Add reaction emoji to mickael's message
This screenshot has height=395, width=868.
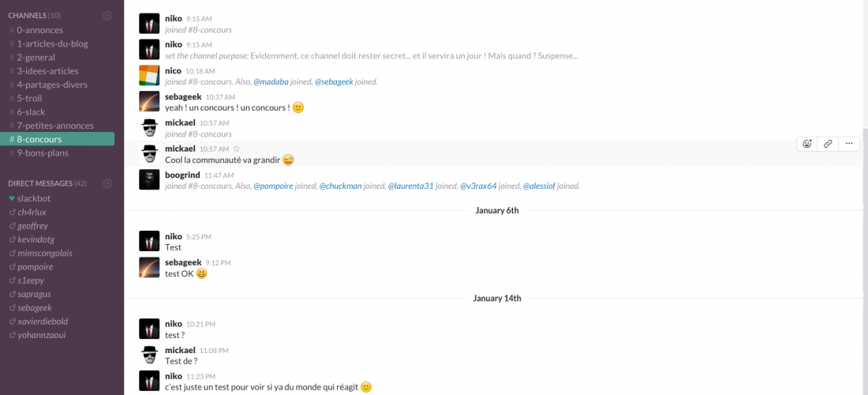[x=807, y=144]
